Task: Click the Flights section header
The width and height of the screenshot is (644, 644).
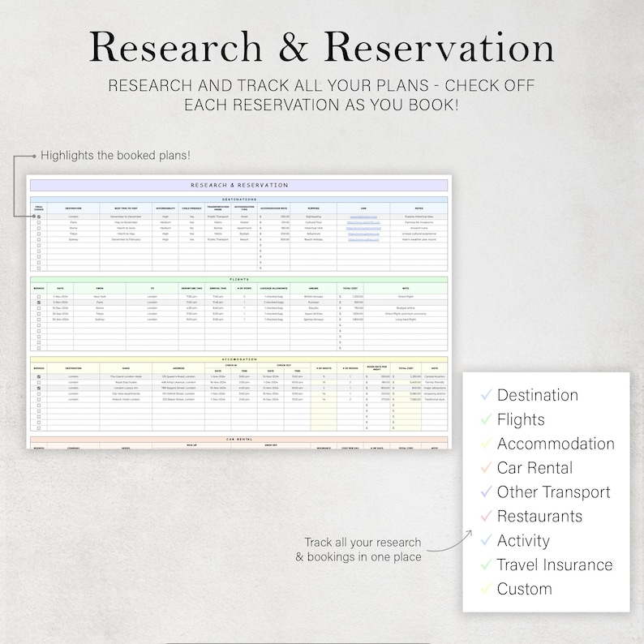Action: pyautogui.click(x=239, y=280)
